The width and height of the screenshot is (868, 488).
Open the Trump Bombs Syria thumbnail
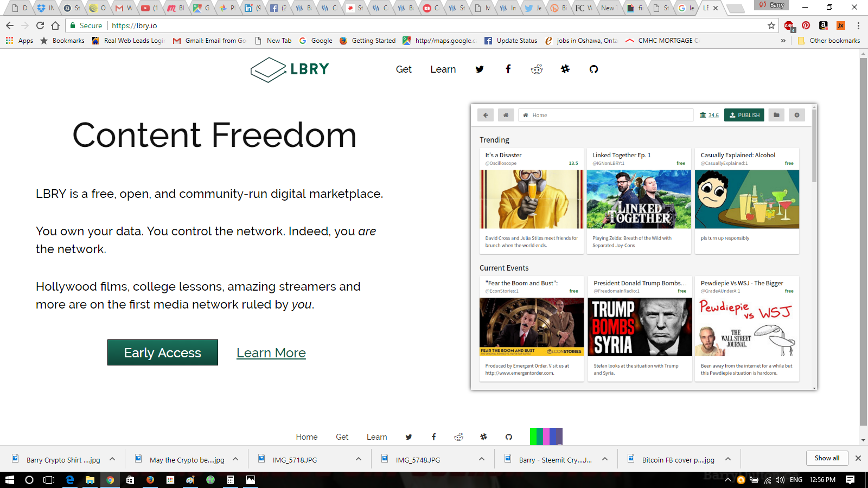point(639,327)
